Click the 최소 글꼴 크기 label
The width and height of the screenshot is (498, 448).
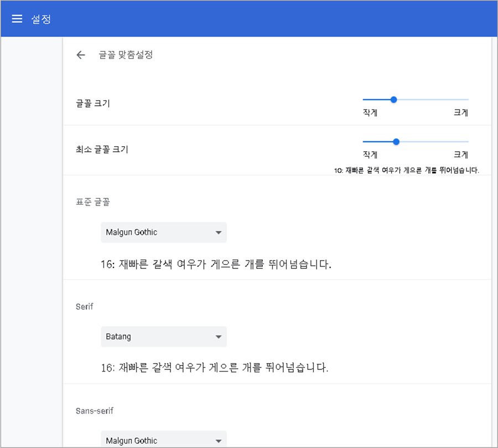click(102, 149)
